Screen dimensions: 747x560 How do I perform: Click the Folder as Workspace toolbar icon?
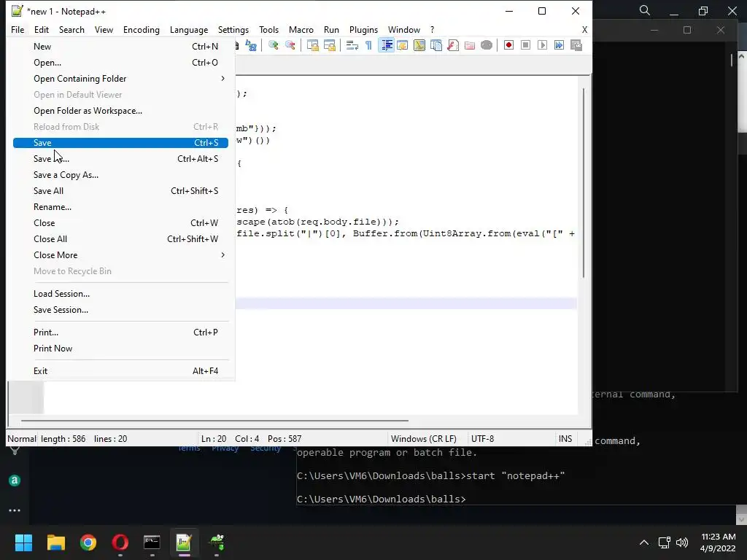470,45
